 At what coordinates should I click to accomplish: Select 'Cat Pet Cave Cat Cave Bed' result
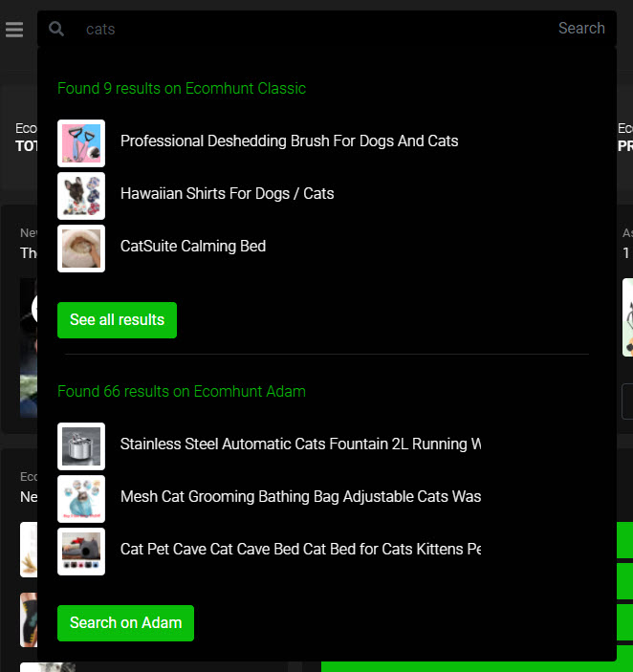tap(300, 550)
